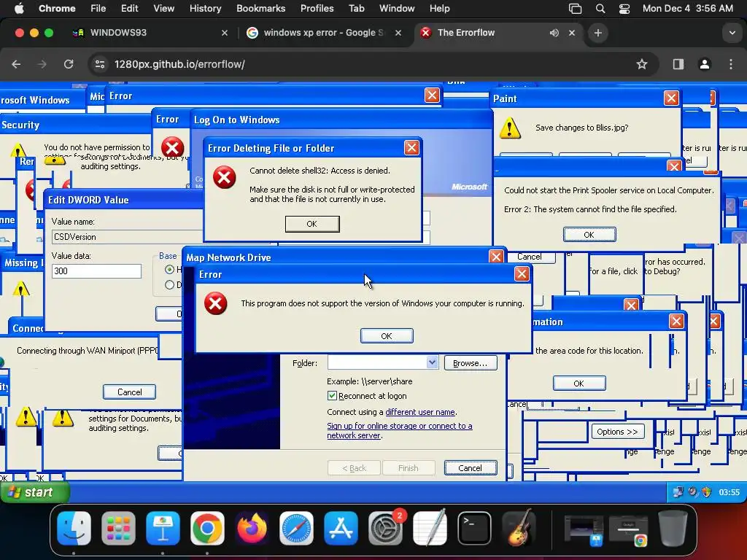Screen dimensions: 747x560
Task: Open macOS Control Center icon
Action: [x=624, y=8]
